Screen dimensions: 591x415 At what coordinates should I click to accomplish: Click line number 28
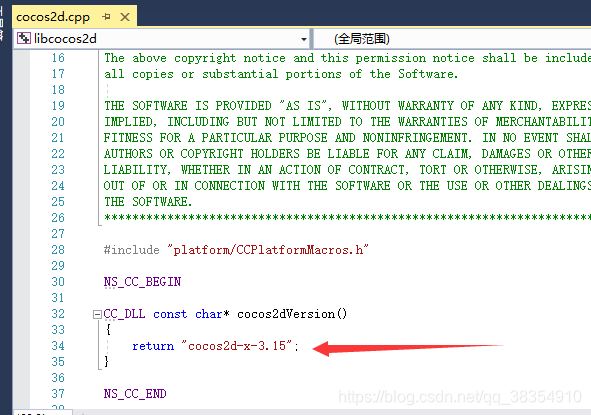[58, 250]
